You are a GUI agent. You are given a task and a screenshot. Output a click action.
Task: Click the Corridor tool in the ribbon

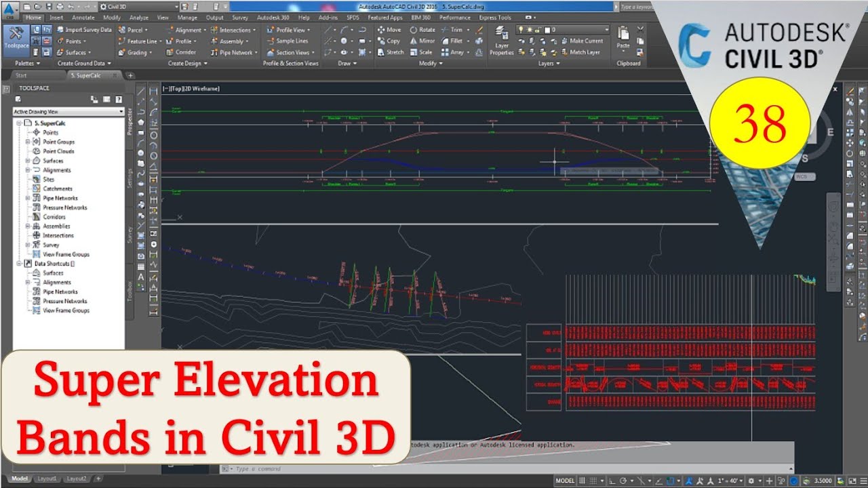tap(180, 52)
